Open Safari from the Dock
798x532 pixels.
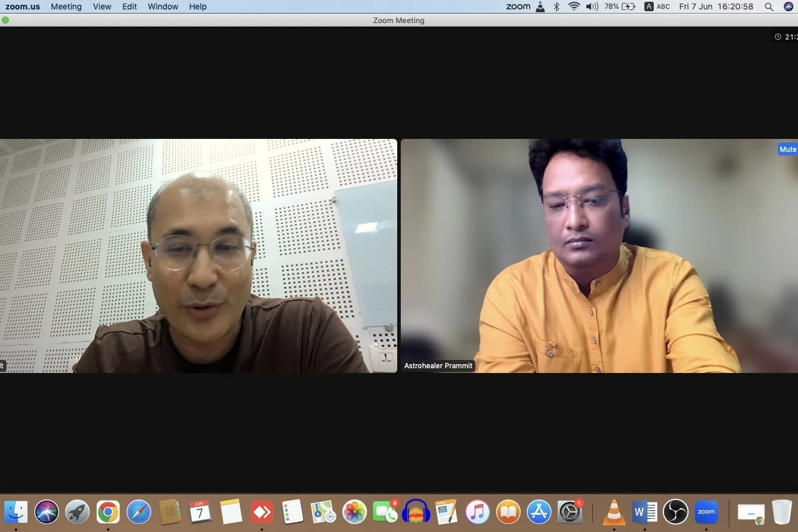(139, 512)
